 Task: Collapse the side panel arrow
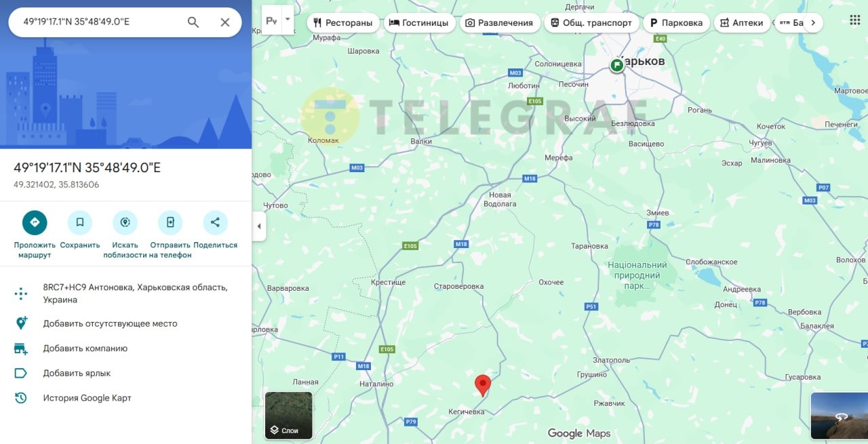click(259, 226)
